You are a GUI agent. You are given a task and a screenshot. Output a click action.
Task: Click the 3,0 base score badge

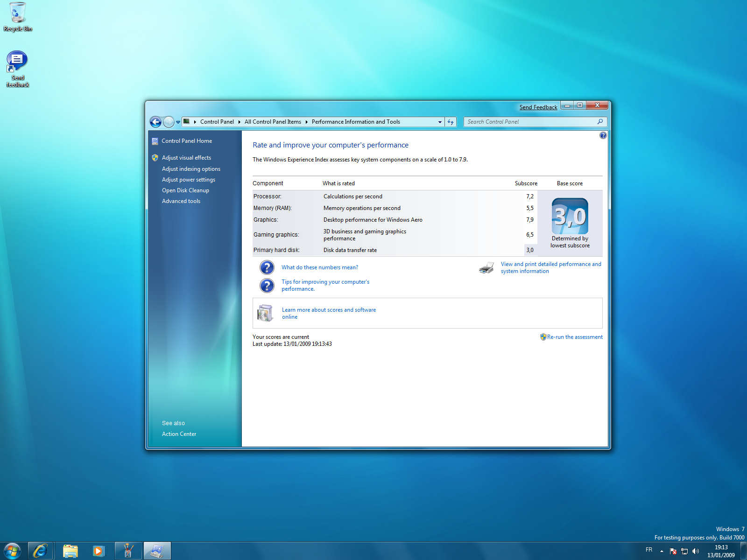click(570, 216)
